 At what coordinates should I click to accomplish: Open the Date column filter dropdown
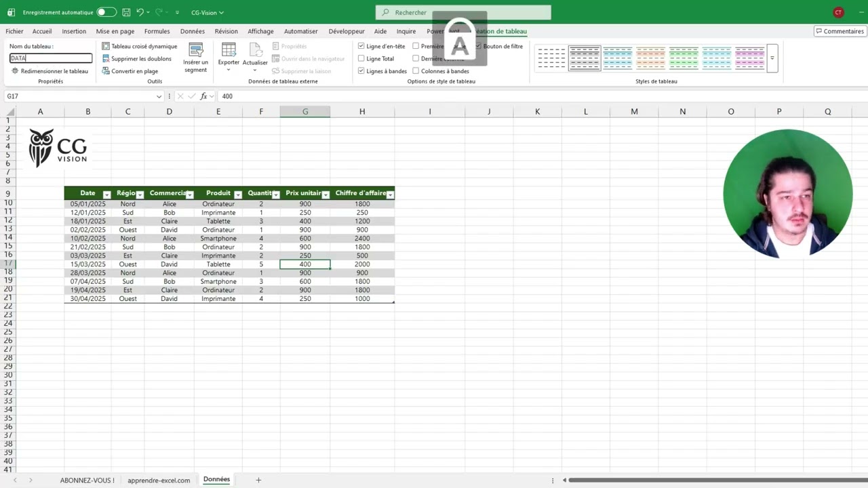pyautogui.click(x=106, y=195)
